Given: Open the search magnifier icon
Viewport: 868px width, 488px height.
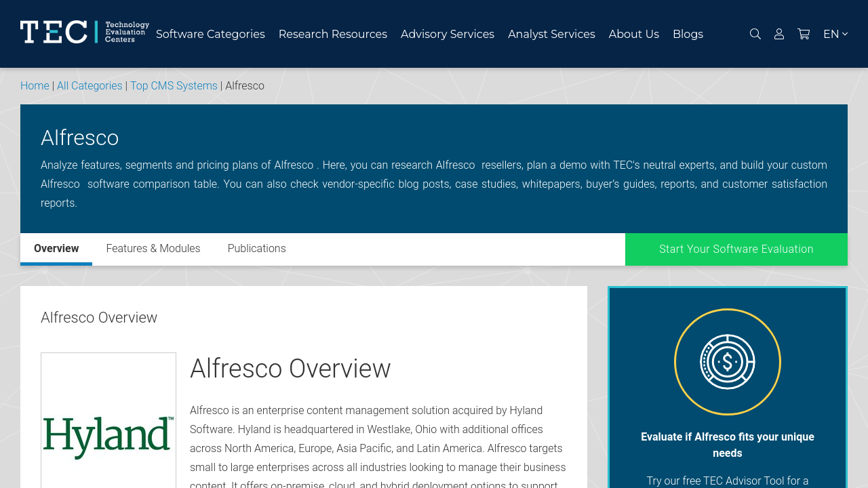Looking at the screenshot, I should point(755,34).
